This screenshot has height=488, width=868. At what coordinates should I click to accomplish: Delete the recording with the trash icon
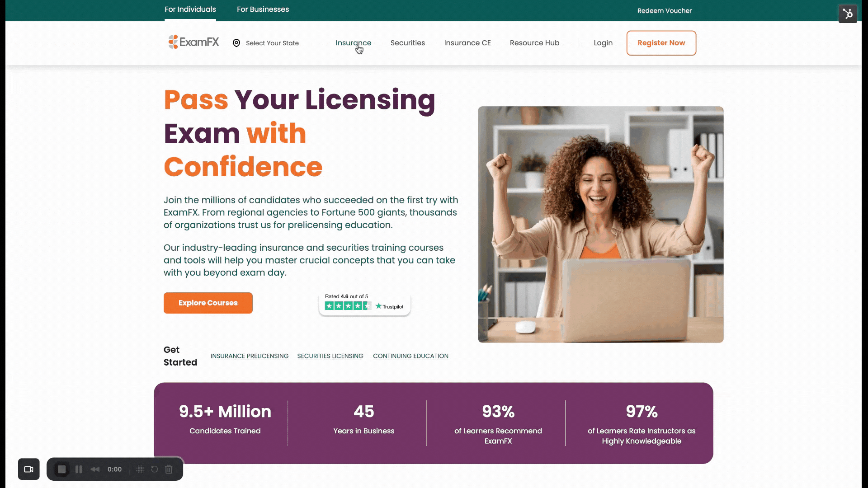coord(169,469)
